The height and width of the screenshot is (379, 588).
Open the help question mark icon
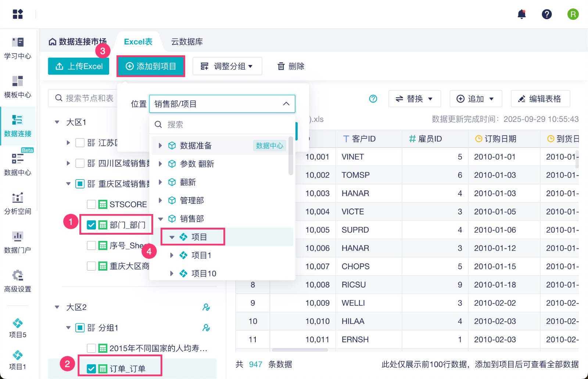pyautogui.click(x=547, y=14)
